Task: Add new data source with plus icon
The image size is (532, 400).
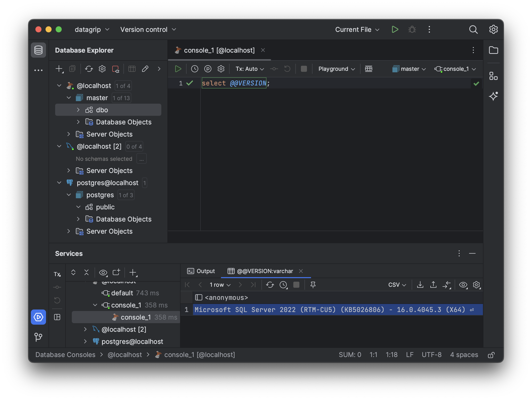Action: point(59,69)
